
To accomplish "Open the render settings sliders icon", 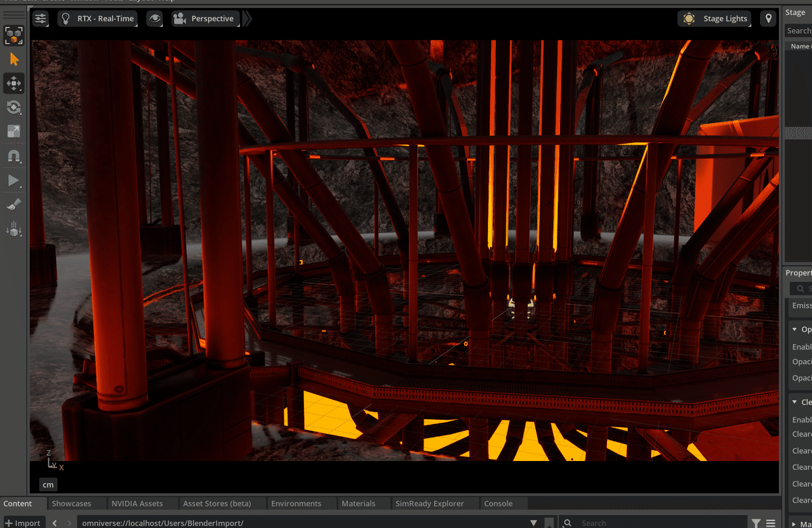I will tap(40, 18).
